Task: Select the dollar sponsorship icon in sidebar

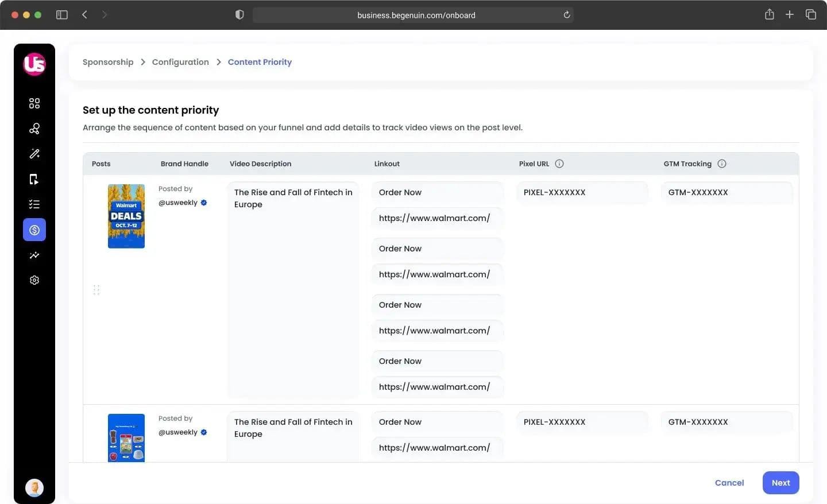Action: click(x=34, y=230)
